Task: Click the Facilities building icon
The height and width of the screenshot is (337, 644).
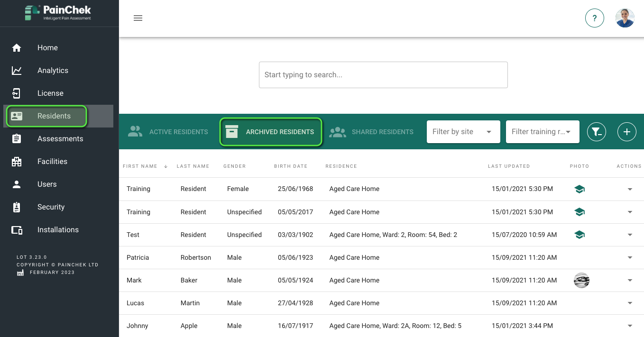Action: [17, 162]
